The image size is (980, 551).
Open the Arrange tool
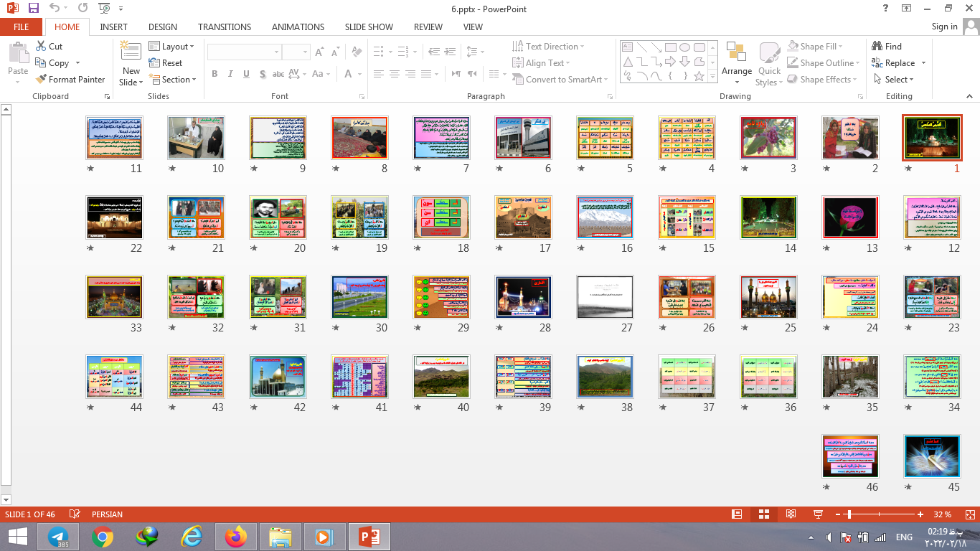737,62
